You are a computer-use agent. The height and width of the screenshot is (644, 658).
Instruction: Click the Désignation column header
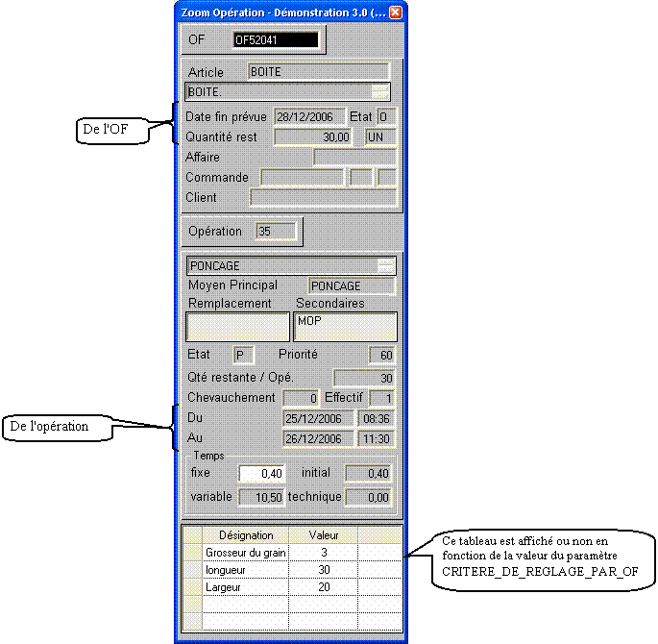pos(246,535)
